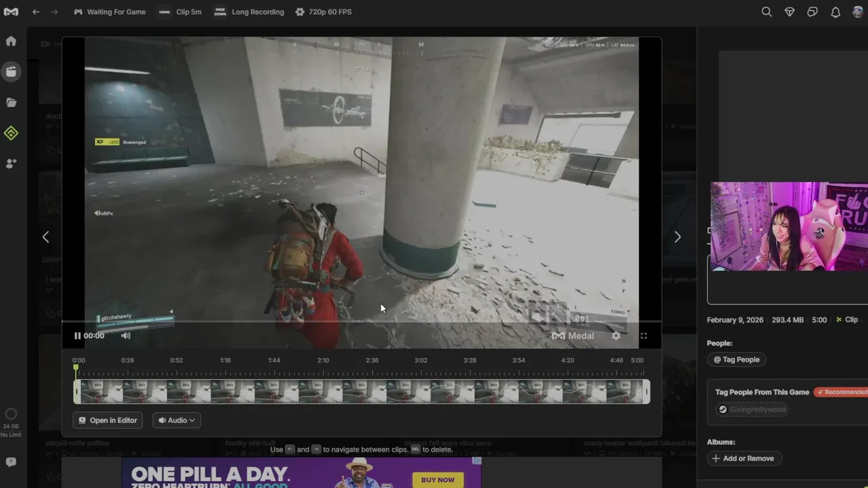
Task: Click the Clip type label
Action: (847, 320)
